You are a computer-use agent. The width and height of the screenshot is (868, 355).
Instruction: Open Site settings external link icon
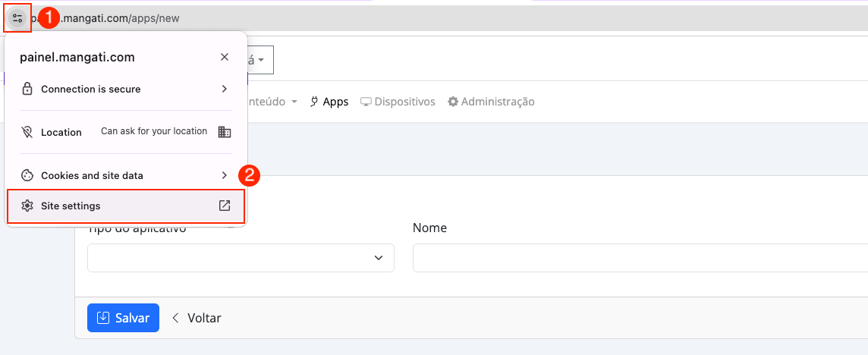pyautogui.click(x=224, y=206)
